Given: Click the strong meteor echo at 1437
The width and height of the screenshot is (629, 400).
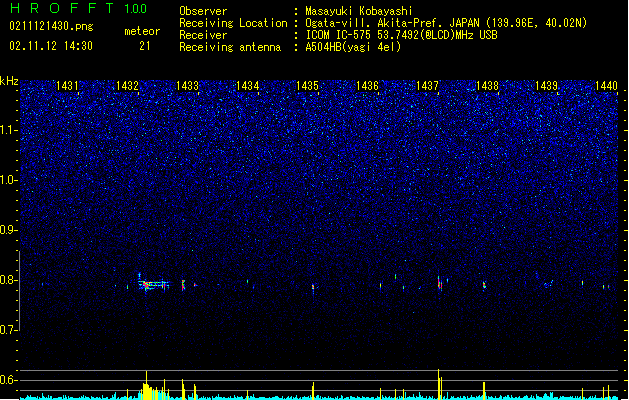Looking at the screenshot, I should point(440,283).
